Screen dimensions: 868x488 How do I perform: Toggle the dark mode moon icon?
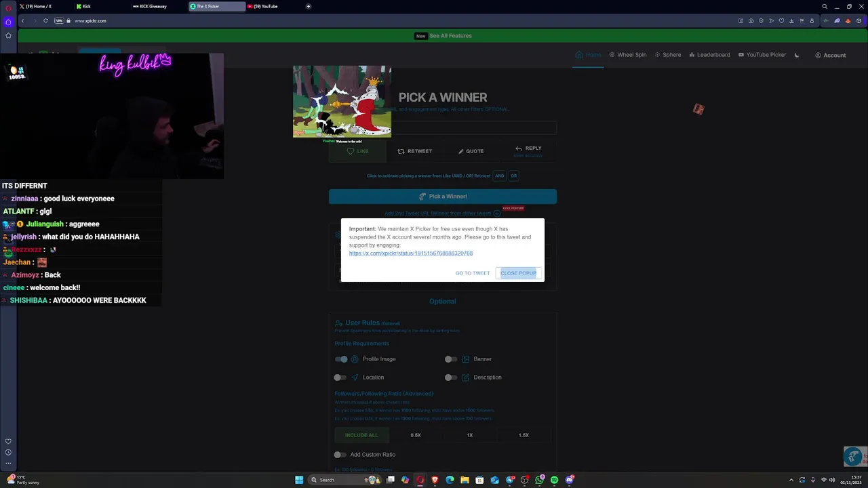(x=797, y=55)
